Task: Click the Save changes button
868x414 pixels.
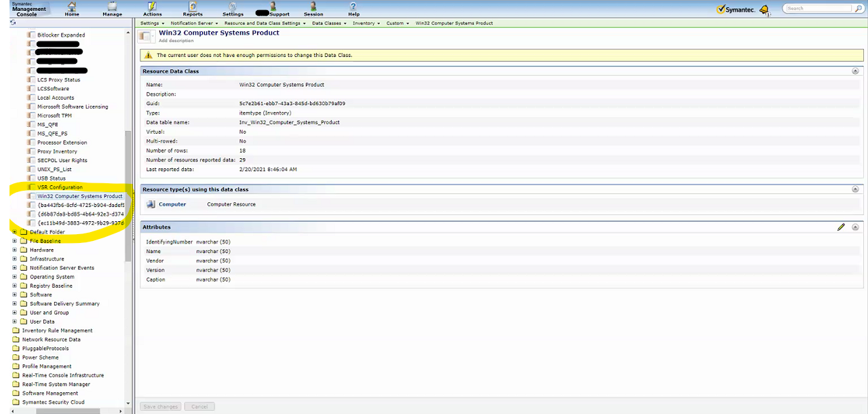Action: click(x=161, y=407)
